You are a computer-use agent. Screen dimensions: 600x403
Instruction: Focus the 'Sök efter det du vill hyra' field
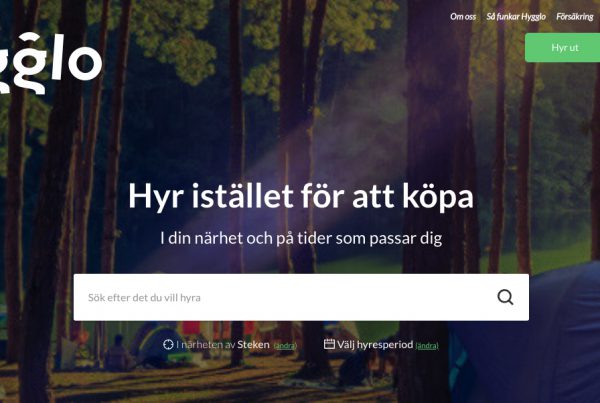[301, 297]
